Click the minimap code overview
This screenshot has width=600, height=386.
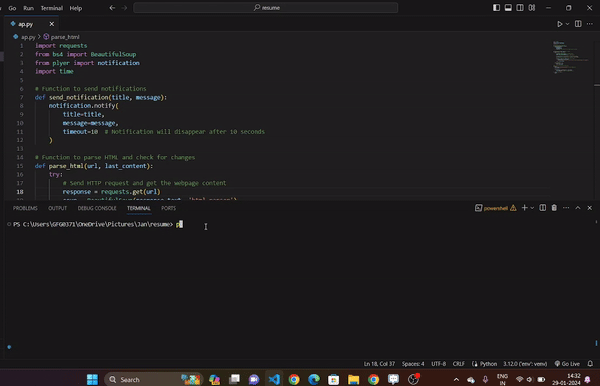point(570,57)
